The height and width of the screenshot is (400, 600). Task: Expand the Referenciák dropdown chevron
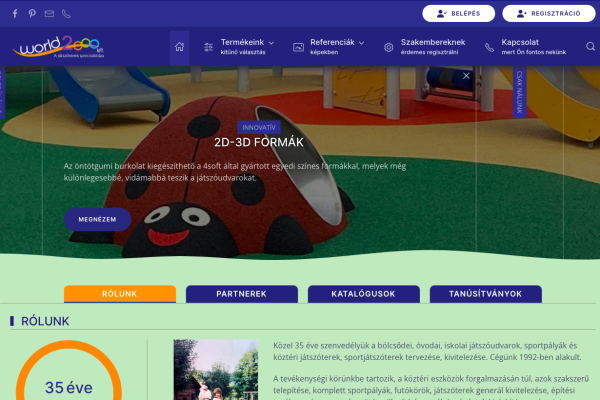click(x=362, y=43)
